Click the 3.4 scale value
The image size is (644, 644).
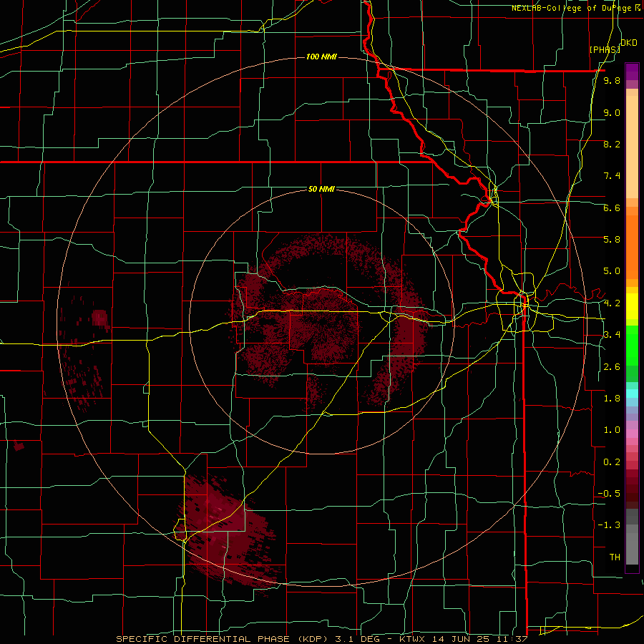click(612, 335)
